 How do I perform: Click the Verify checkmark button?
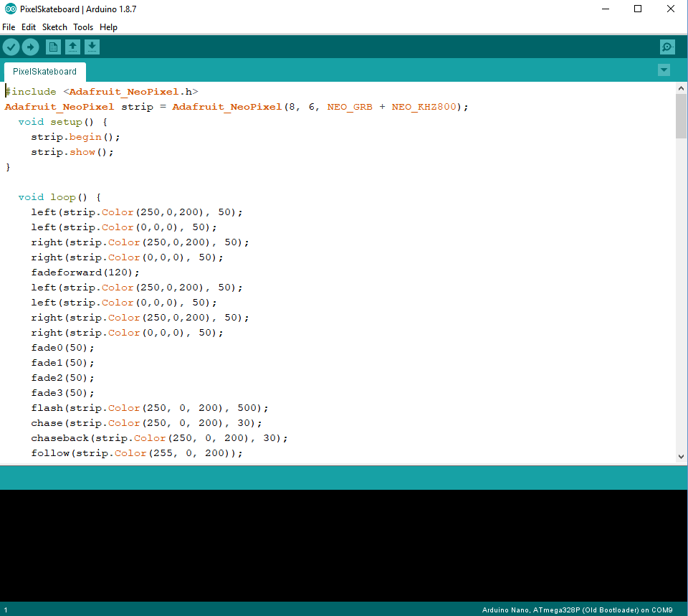point(11,47)
